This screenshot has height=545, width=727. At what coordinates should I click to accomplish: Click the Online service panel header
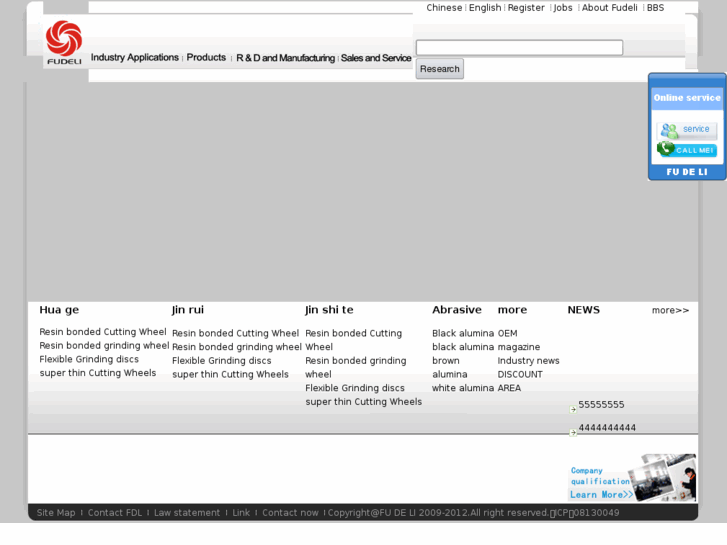click(x=687, y=98)
